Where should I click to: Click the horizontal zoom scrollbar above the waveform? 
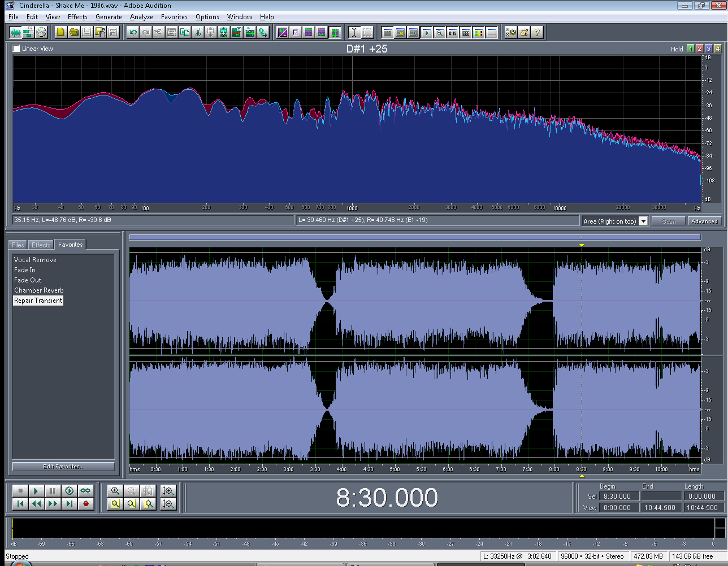415,237
